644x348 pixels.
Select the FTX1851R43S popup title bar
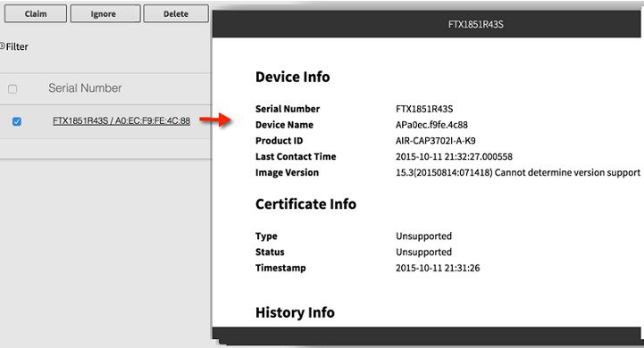426,24
